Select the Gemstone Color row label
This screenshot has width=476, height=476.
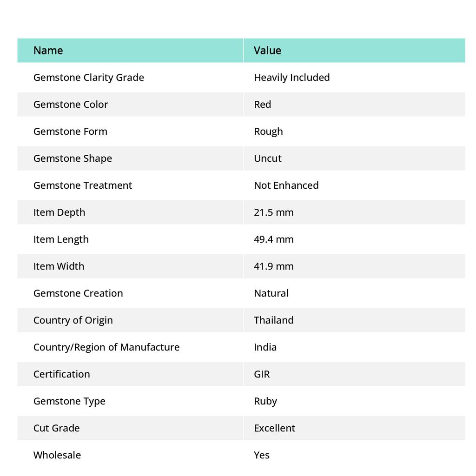[71, 104]
